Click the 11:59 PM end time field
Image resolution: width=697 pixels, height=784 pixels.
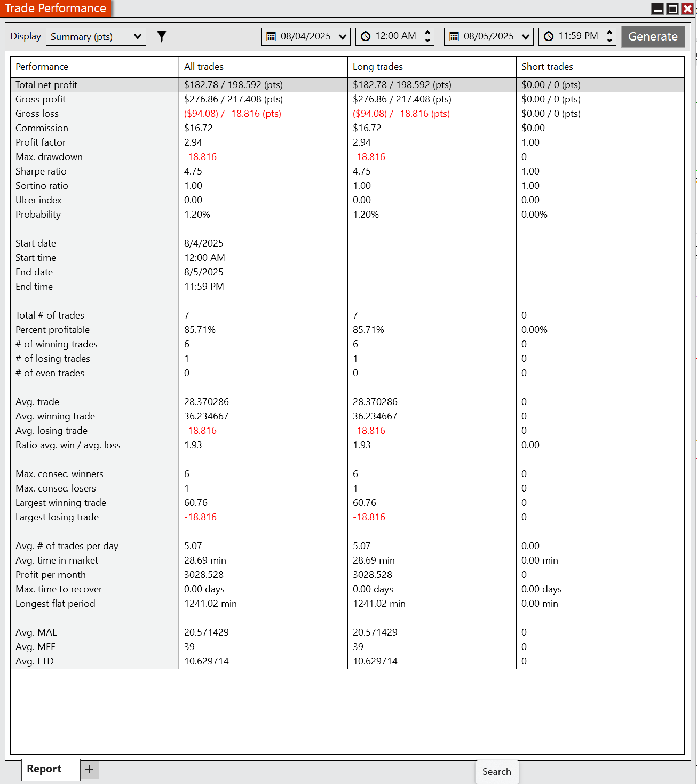(x=578, y=36)
